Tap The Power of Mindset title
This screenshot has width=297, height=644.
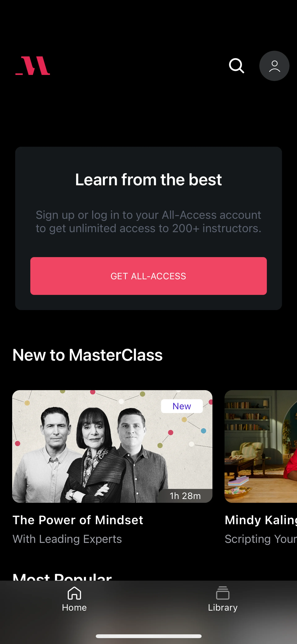click(x=78, y=520)
